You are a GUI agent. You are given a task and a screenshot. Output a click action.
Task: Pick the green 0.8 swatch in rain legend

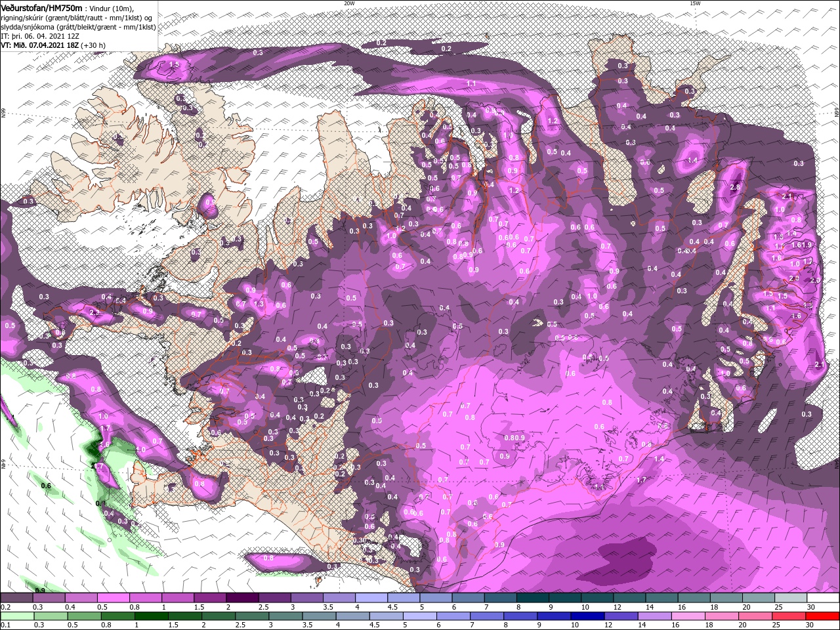(118, 616)
